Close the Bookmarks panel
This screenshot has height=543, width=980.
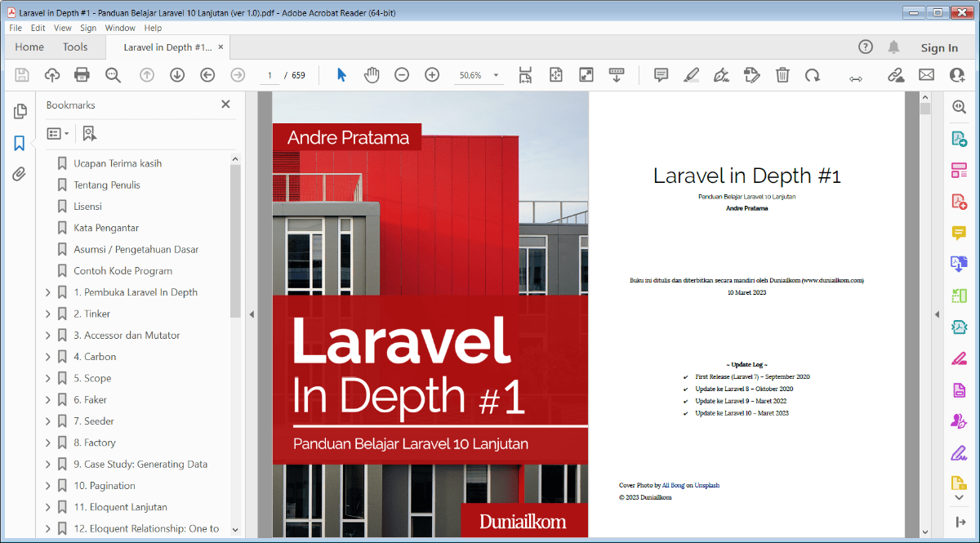[x=226, y=105]
